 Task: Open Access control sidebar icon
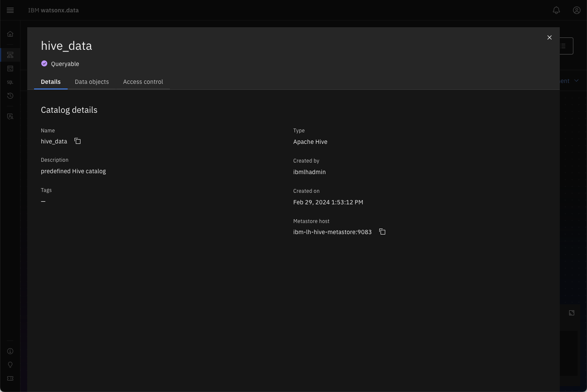pos(10,116)
